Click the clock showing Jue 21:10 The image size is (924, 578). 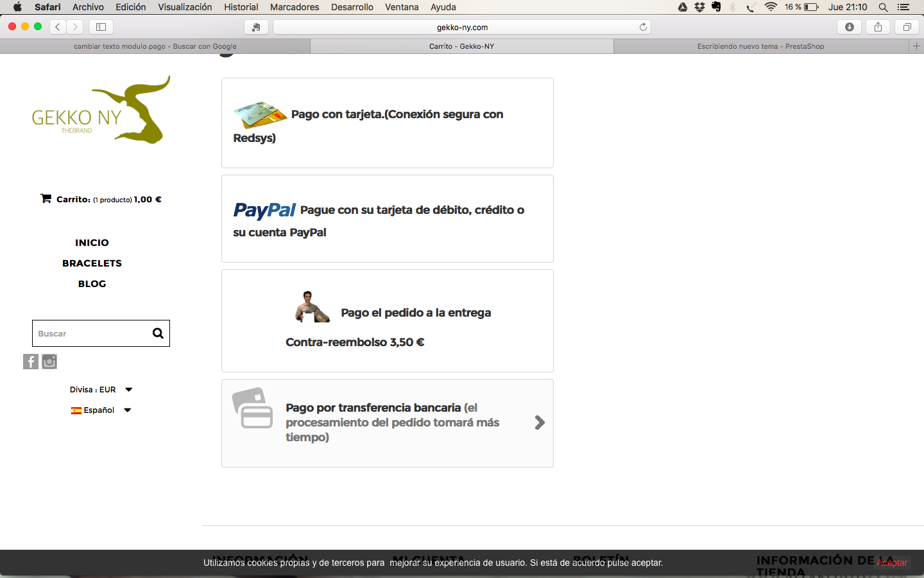(x=848, y=7)
